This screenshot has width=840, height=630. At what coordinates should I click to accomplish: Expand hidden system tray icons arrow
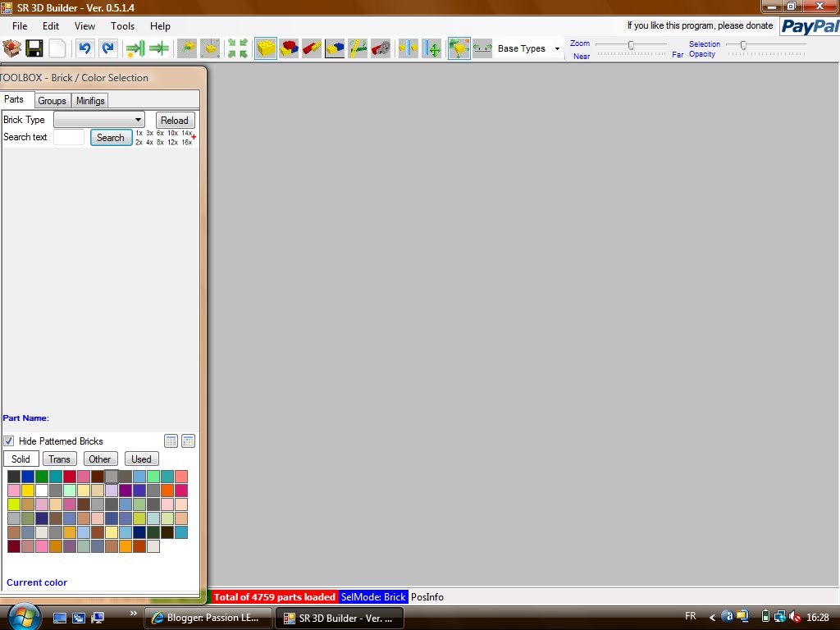tap(713, 617)
